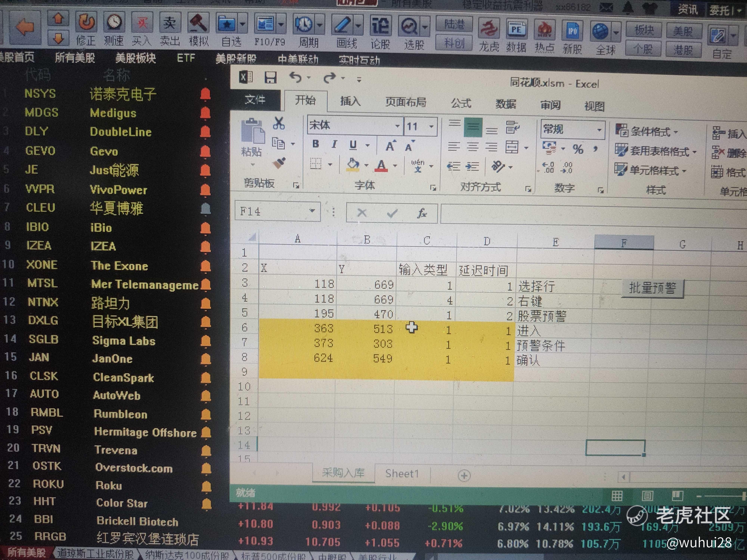Open the font color dropdown arrow

pyautogui.click(x=395, y=166)
